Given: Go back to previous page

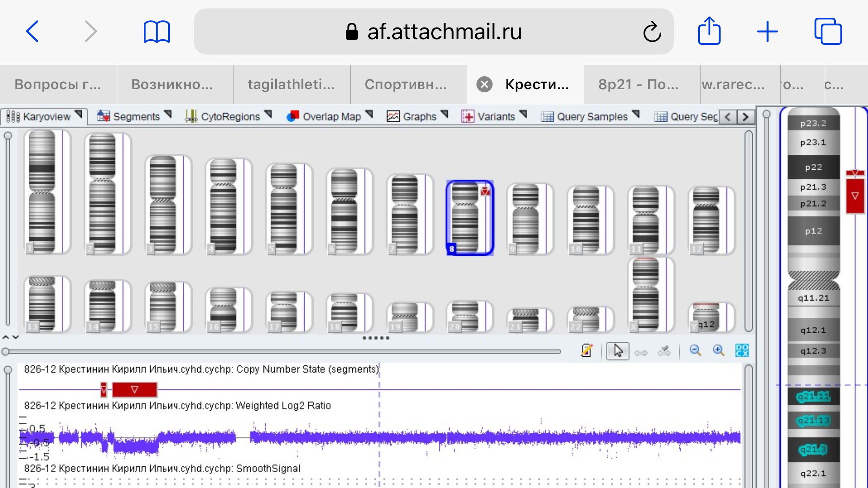Looking at the screenshot, I should tap(33, 31).
